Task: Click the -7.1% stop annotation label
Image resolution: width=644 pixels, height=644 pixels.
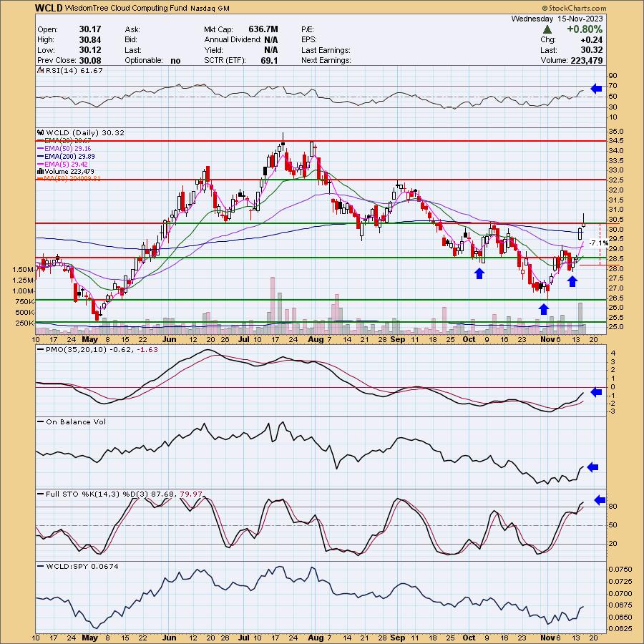Action: click(598, 243)
